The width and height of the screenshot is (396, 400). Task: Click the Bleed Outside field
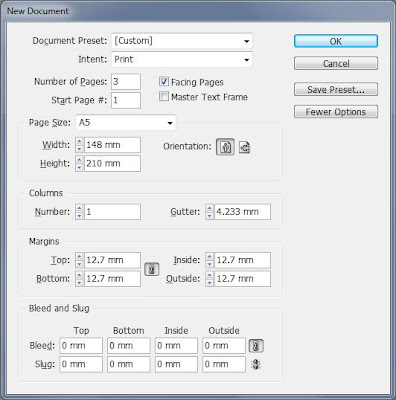click(224, 346)
